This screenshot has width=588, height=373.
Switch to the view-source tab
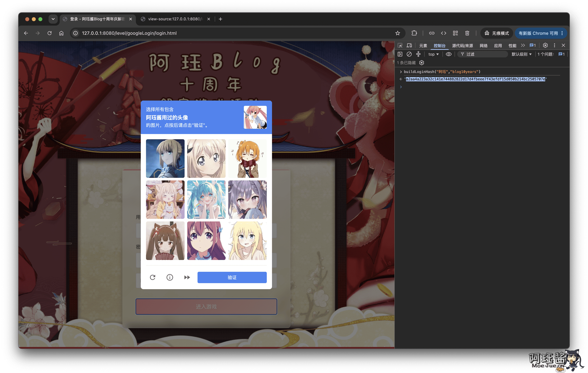point(175,19)
